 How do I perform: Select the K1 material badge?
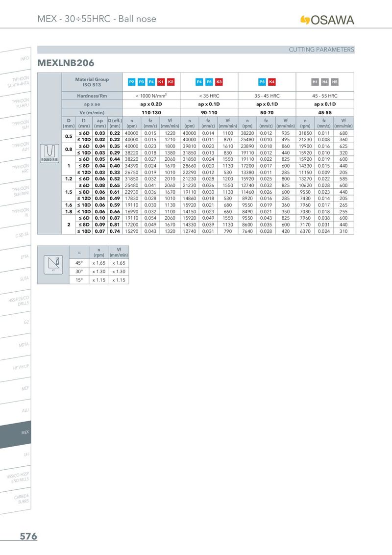pyautogui.click(x=161, y=82)
